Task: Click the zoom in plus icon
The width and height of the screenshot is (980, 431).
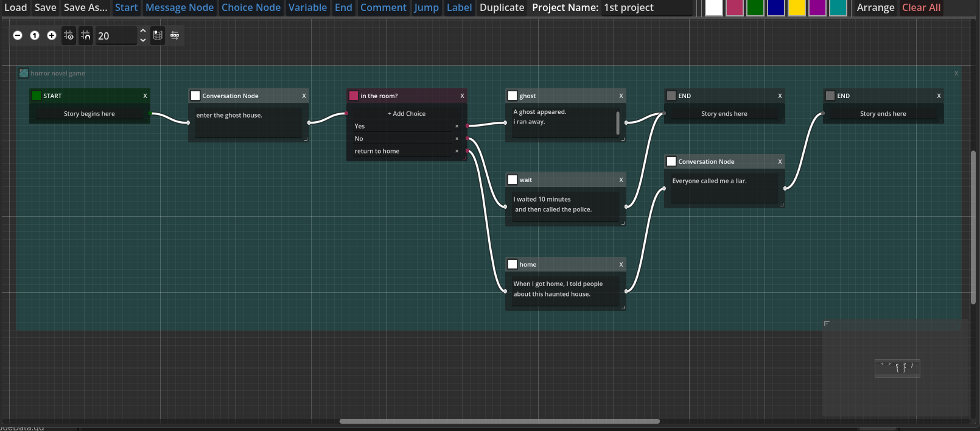Action: point(52,35)
